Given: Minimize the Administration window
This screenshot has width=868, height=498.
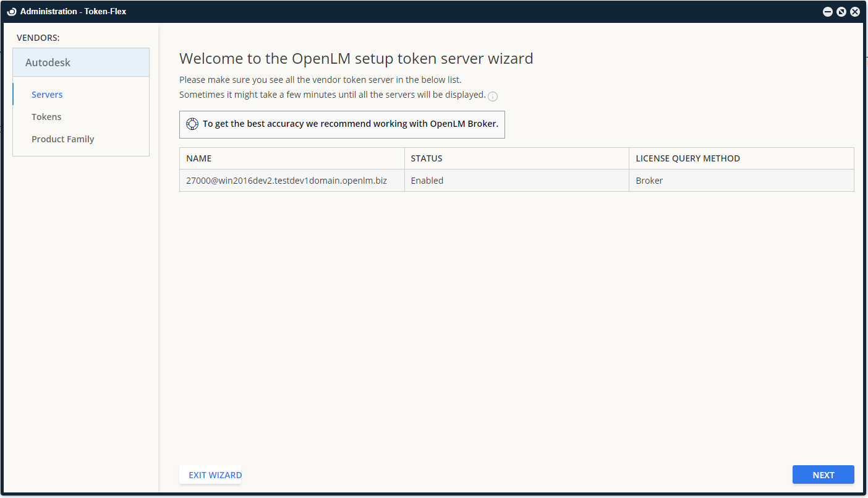Looking at the screenshot, I should (828, 12).
